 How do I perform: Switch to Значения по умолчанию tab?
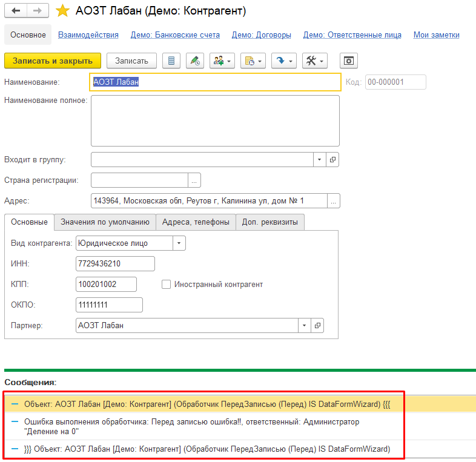(x=105, y=222)
